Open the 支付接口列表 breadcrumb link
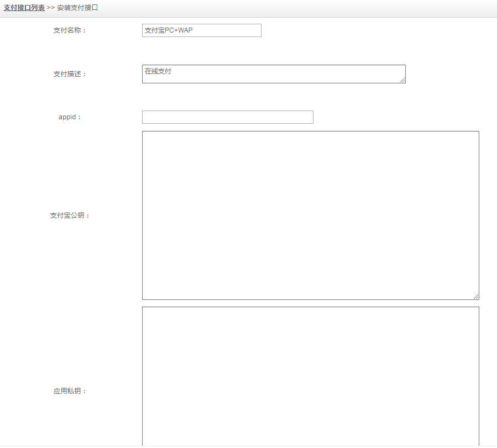 click(24, 8)
